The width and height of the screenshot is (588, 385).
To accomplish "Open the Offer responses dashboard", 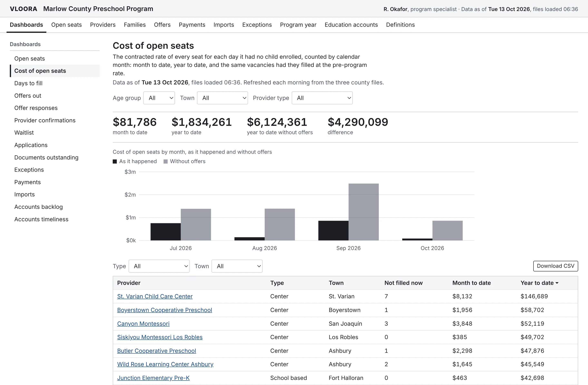I will (x=55, y=108).
